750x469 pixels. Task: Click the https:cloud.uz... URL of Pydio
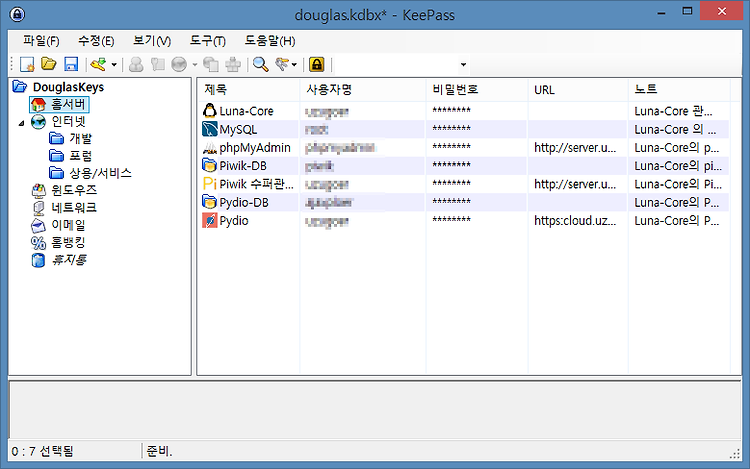(x=575, y=220)
